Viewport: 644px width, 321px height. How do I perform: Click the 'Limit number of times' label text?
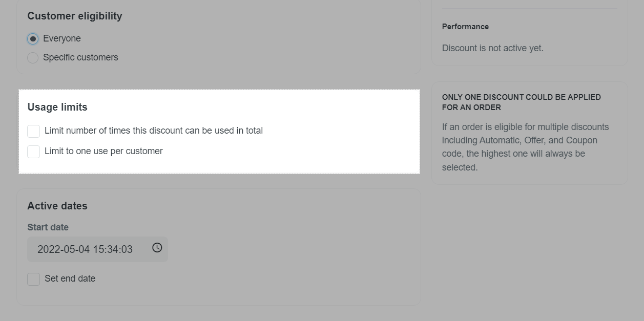[154, 131]
